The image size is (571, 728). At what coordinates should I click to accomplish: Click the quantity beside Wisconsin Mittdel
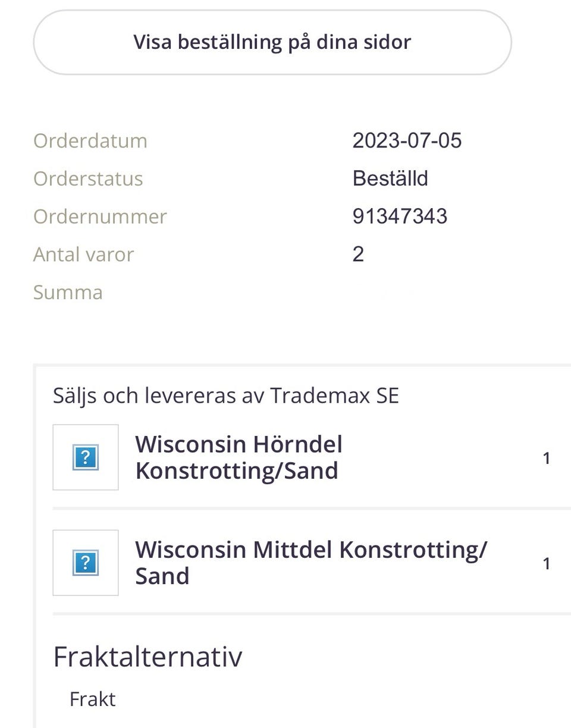(x=547, y=563)
